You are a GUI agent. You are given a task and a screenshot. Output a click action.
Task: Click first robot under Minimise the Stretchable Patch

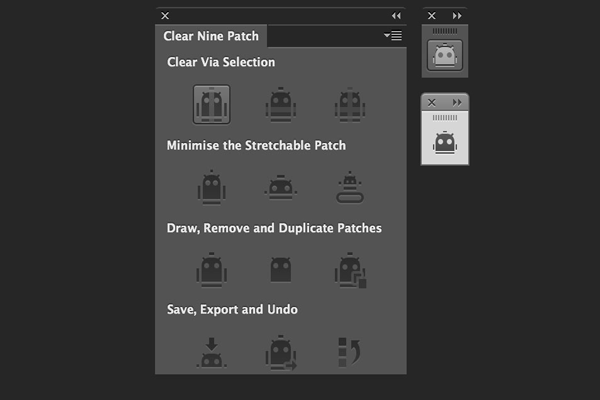pos(212,188)
